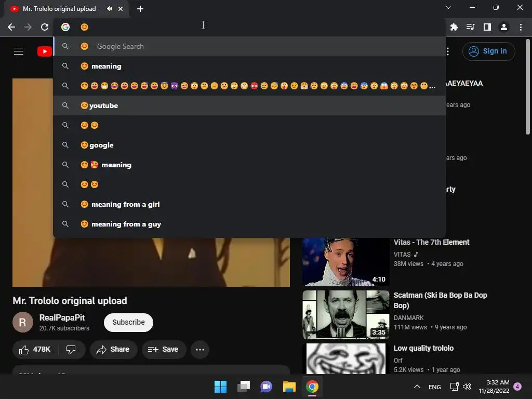This screenshot has width=532, height=399.
Task: Open the Chat app in taskbar
Action: click(267, 387)
